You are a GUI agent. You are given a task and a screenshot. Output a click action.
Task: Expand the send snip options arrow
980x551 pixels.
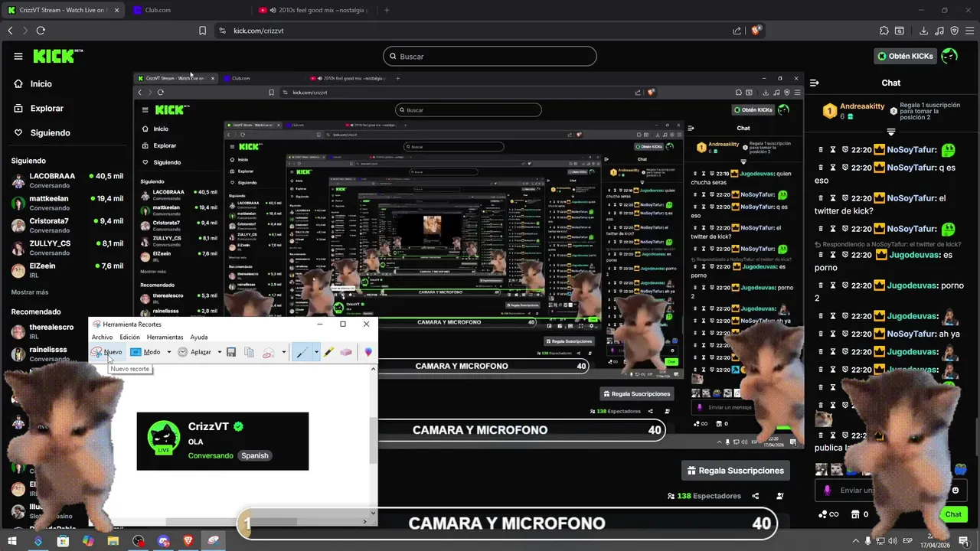[x=283, y=352]
